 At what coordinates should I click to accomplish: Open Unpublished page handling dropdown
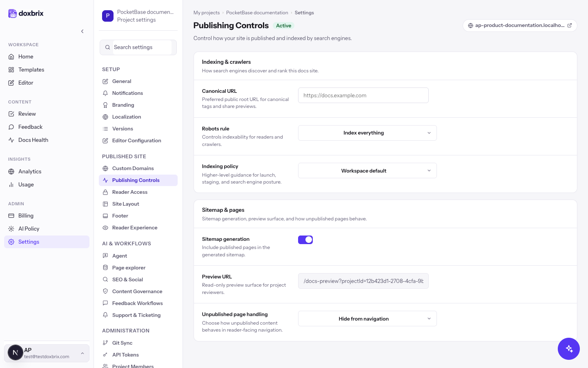coord(367,319)
